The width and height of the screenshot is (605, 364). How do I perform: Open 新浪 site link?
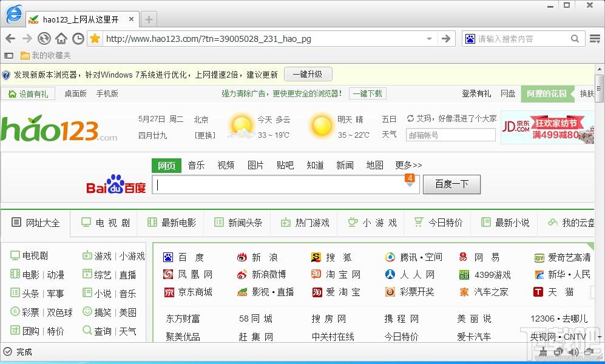click(x=258, y=257)
